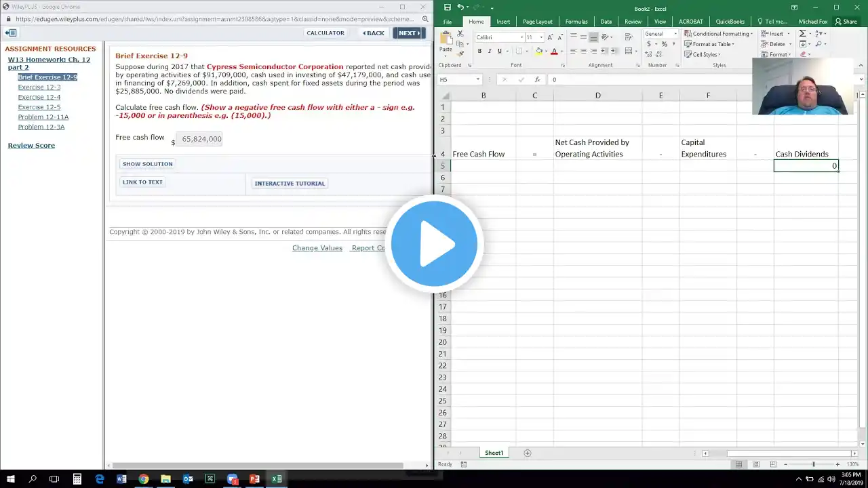Open the Name Box dropdown arrow
Image resolution: width=868 pixels, height=488 pixels.
[477, 79]
